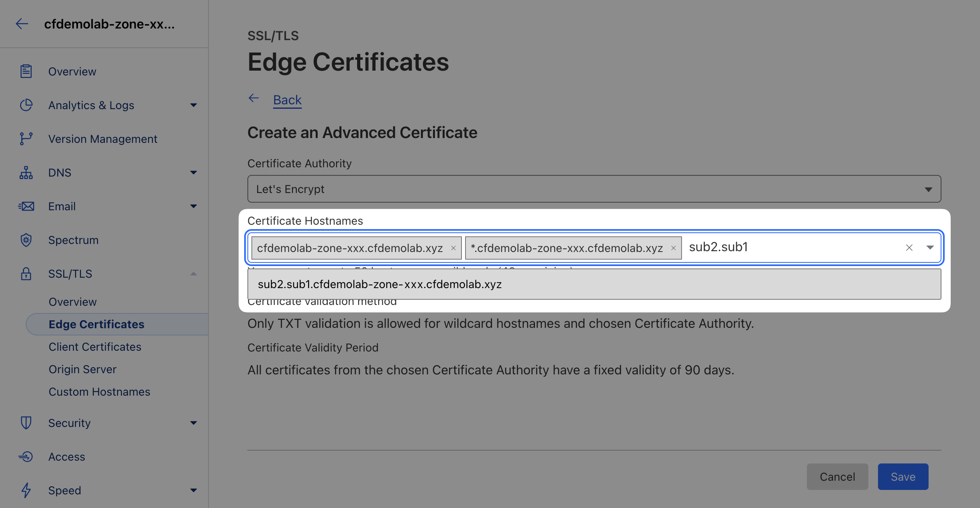
Task: Expand the Email sidebar section
Action: (194, 206)
